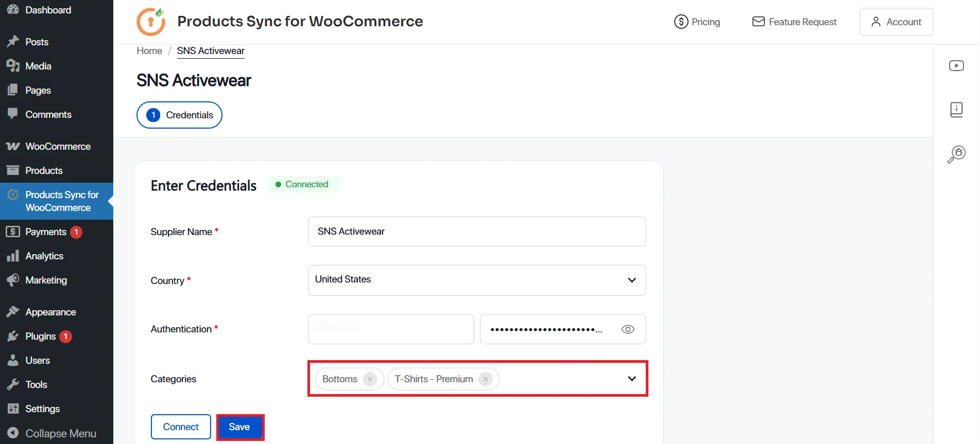Click the Media library icon
980x444 pixels.
[13, 66]
